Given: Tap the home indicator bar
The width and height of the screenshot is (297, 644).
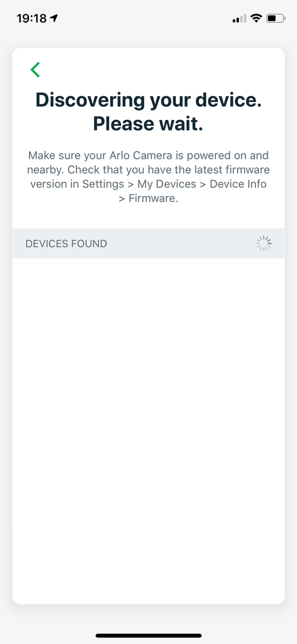Looking at the screenshot, I should click(148, 636).
